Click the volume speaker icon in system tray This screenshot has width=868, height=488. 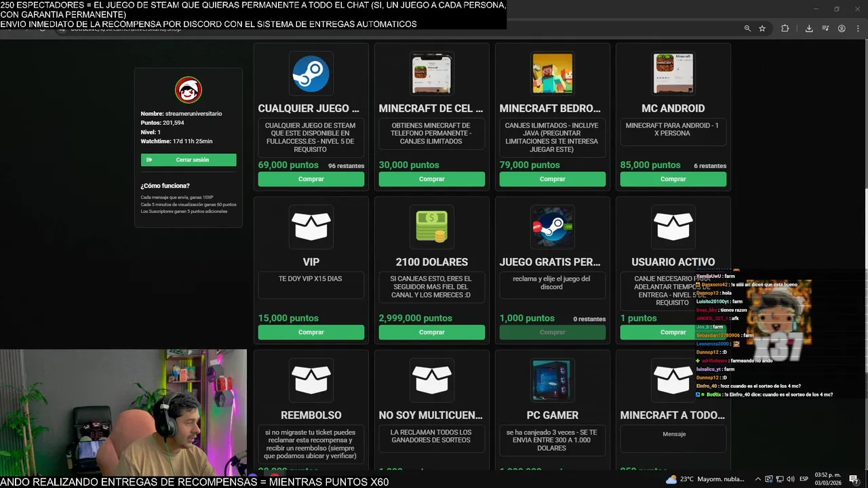[791, 479]
